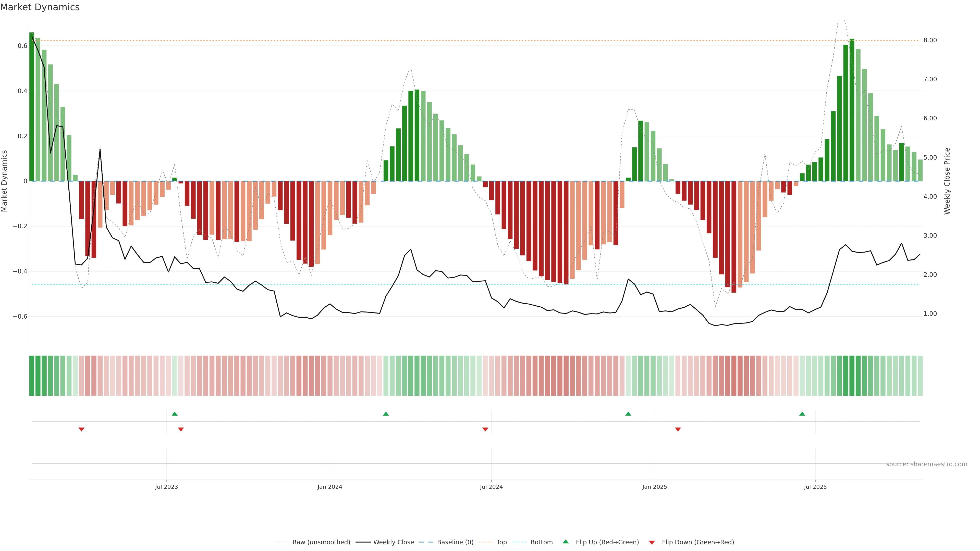Click the green flip-up triangle after Jan 2024

click(386, 414)
